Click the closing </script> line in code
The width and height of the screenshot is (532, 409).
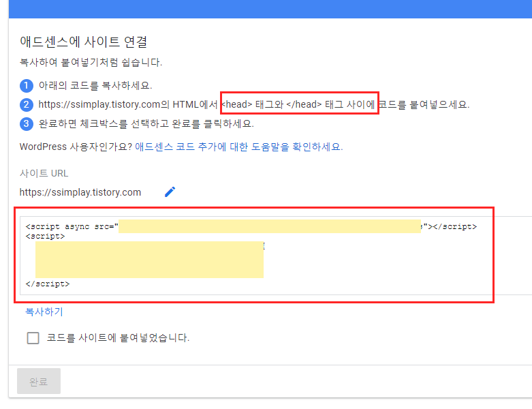(x=48, y=284)
